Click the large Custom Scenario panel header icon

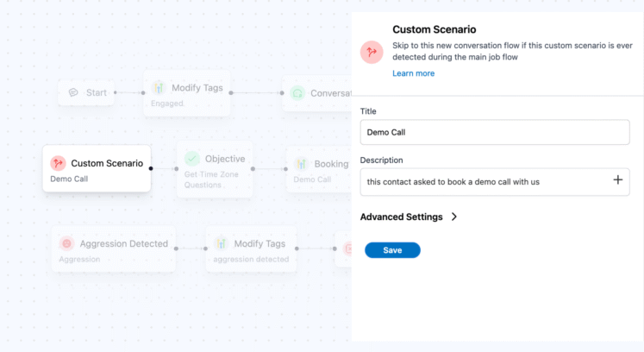coord(372,53)
